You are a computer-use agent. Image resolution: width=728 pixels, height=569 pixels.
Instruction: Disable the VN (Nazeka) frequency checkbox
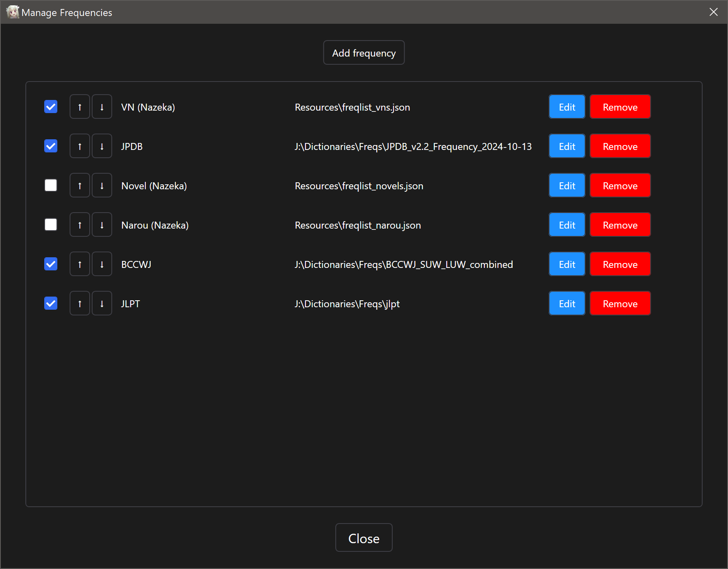click(51, 107)
